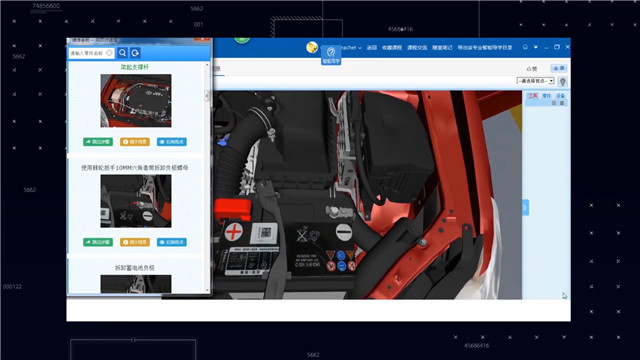Click the lightbulb hint icon

(x=562, y=82)
